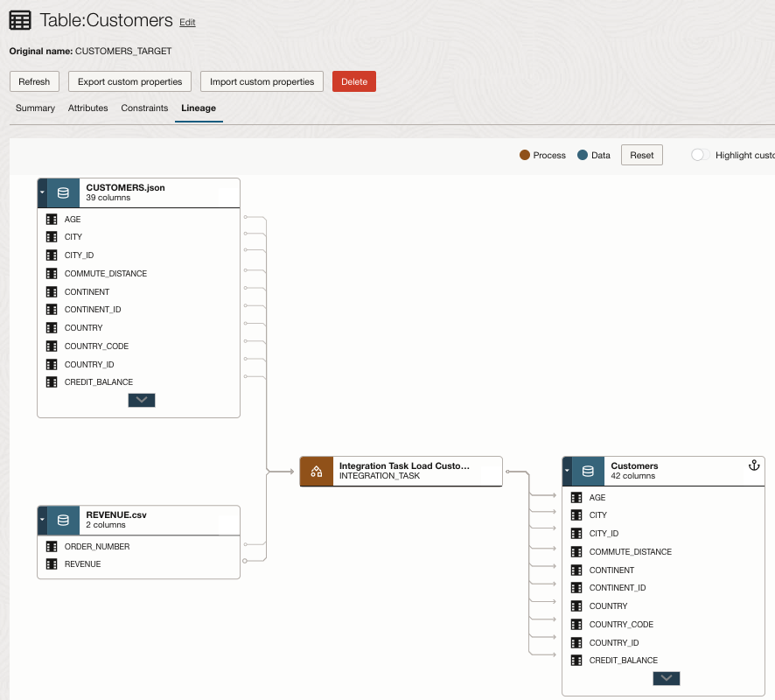The width and height of the screenshot is (775, 700).
Task: Click the COUNTRY_CODE column icon in the Customers node
Action: (576, 625)
